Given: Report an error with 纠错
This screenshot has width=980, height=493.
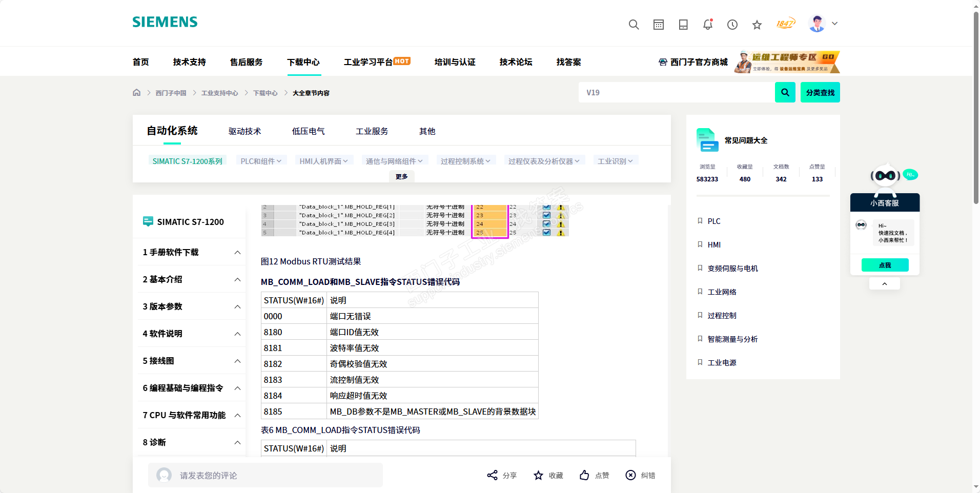Looking at the screenshot, I should pos(640,476).
